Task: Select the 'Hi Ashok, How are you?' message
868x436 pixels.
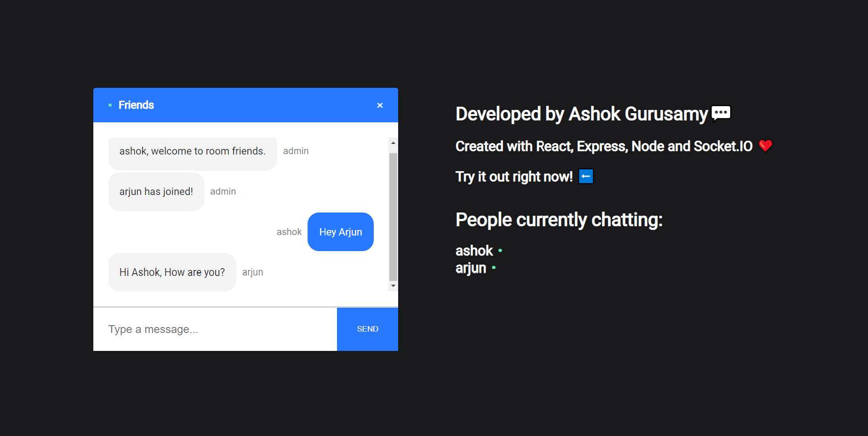Action: click(172, 272)
